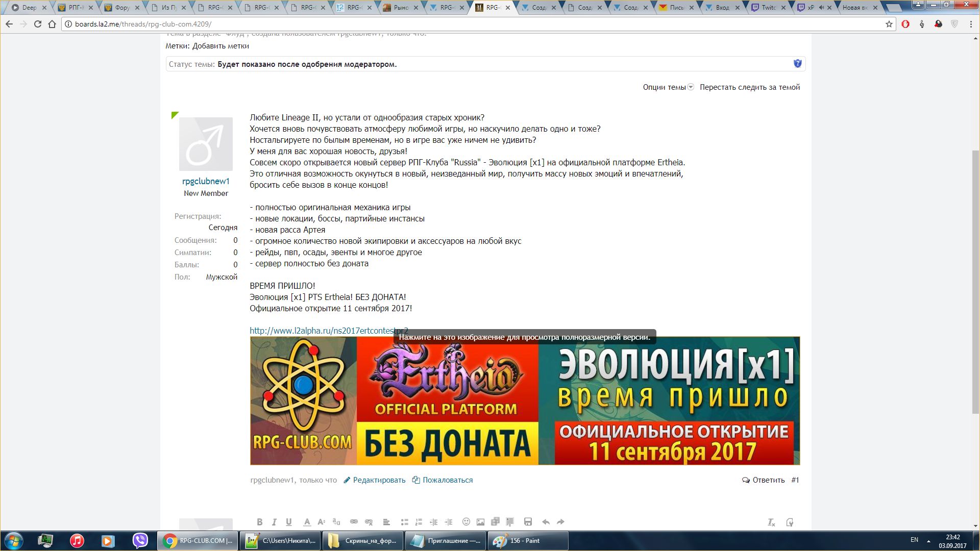Viewport: 980px width, 551px height.
Task: Click Редактировать to edit the post
Action: tap(375, 480)
